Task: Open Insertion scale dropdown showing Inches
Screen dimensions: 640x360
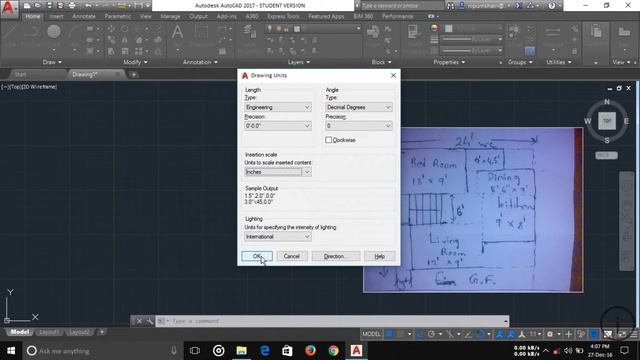Action: [x=278, y=172]
